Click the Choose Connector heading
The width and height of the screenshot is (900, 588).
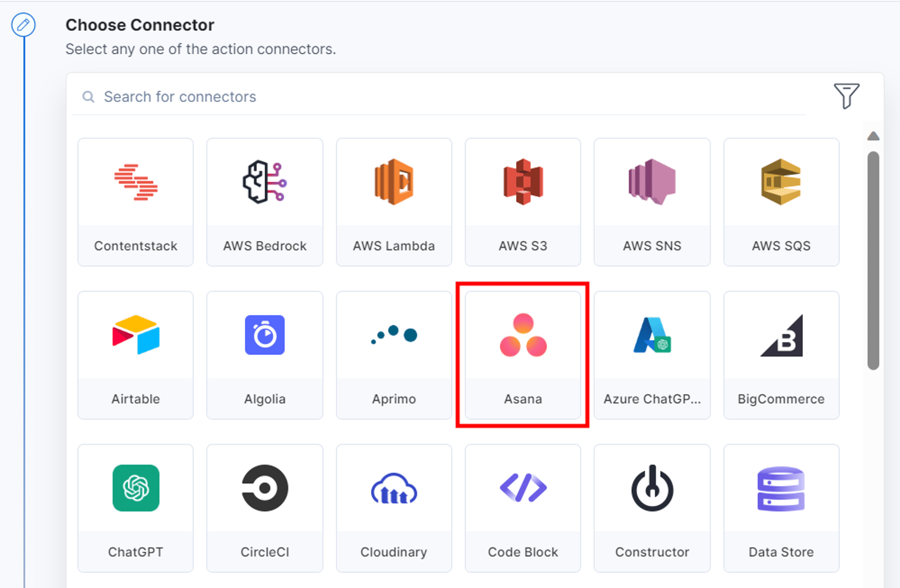tap(140, 25)
